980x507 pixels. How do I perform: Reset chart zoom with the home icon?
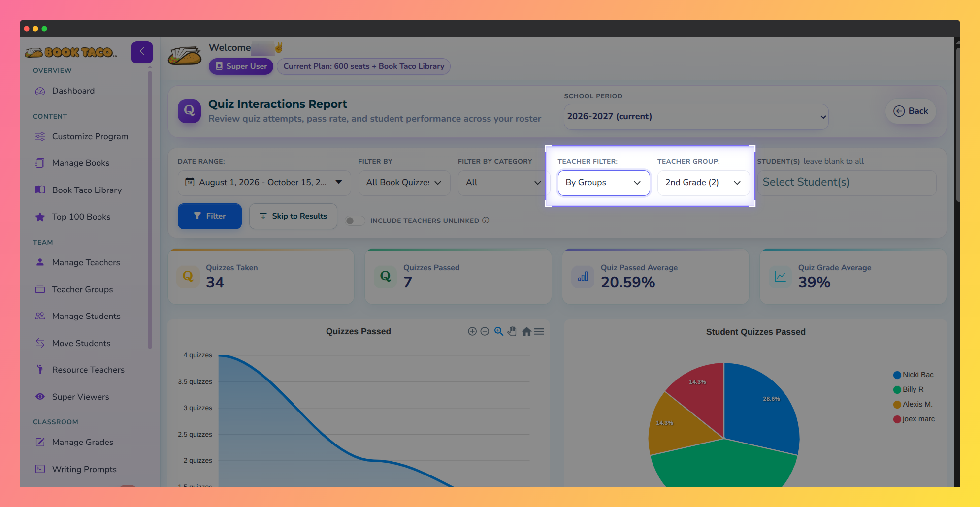[526, 331]
